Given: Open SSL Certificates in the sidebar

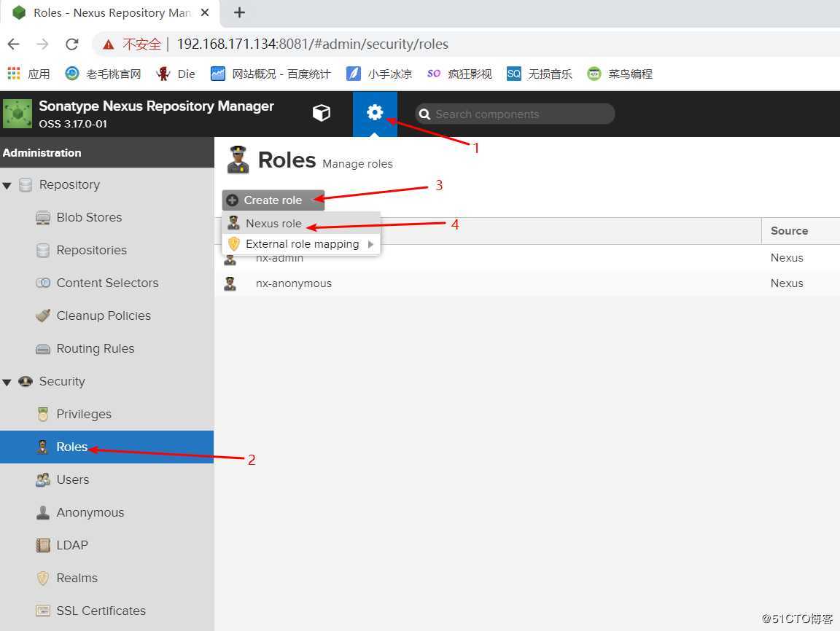Looking at the screenshot, I should tap(101, 611).
